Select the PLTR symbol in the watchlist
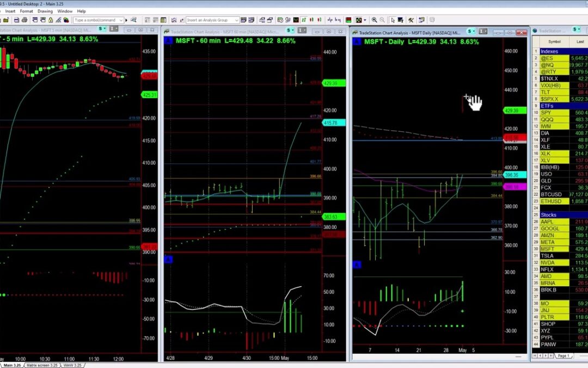 click(x=554, y=317)
